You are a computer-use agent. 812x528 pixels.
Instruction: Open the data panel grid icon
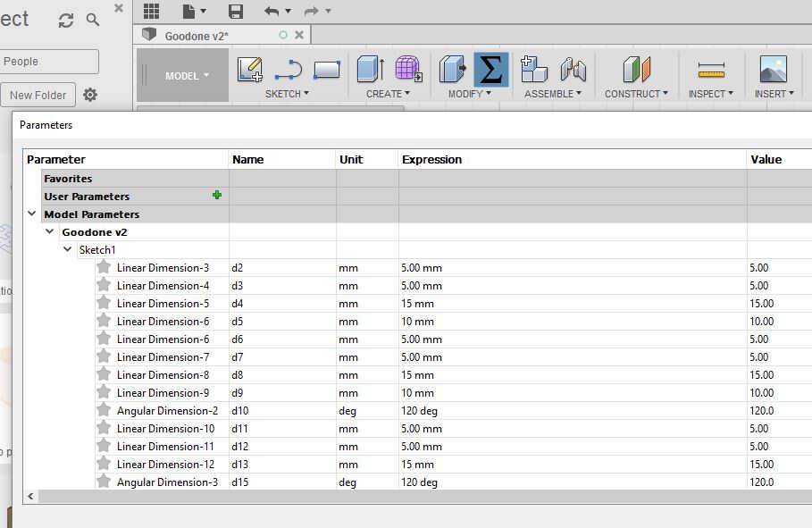151,11
